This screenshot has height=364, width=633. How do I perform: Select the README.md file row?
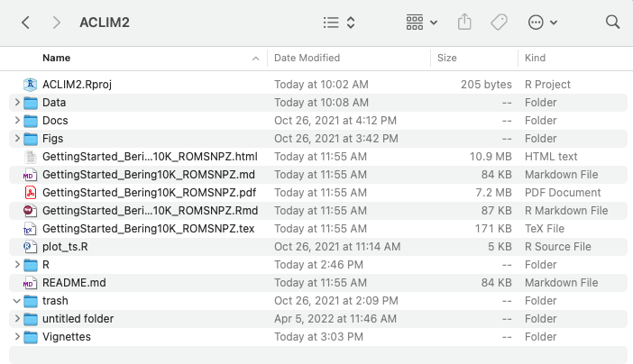click(x=74, y=283)
